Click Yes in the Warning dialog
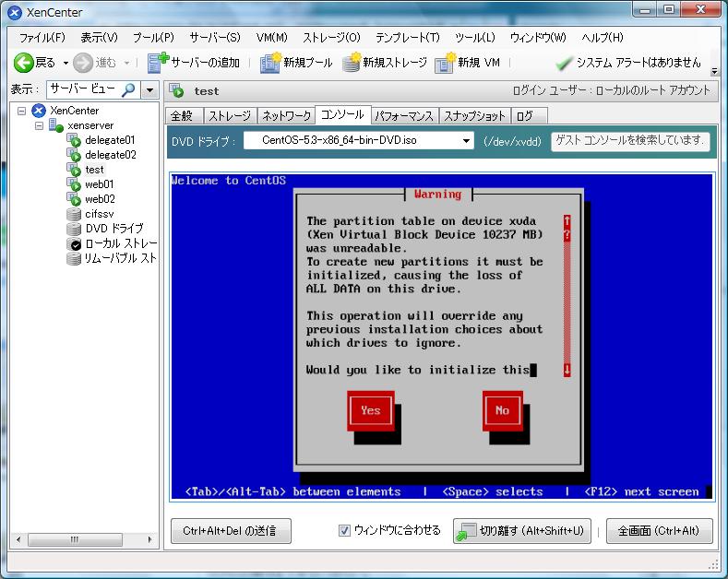This screenshot has height=579, width=728. pyautogui.click(x=371, y=410)
